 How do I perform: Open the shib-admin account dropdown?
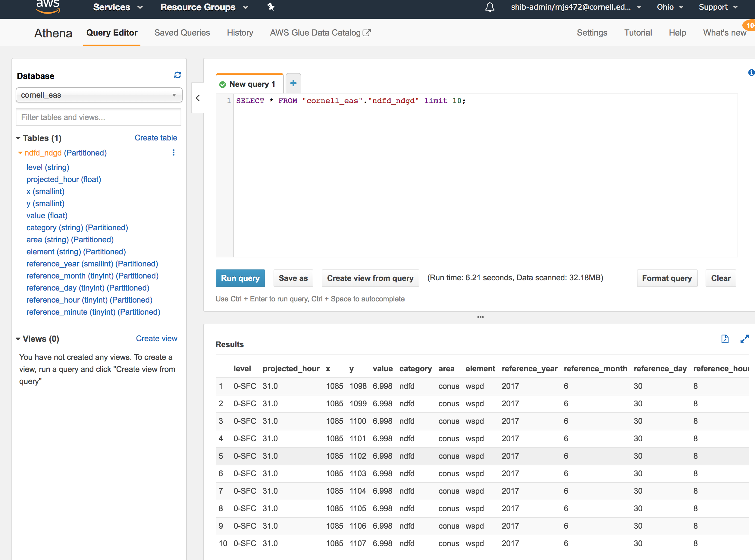point(576,7)
